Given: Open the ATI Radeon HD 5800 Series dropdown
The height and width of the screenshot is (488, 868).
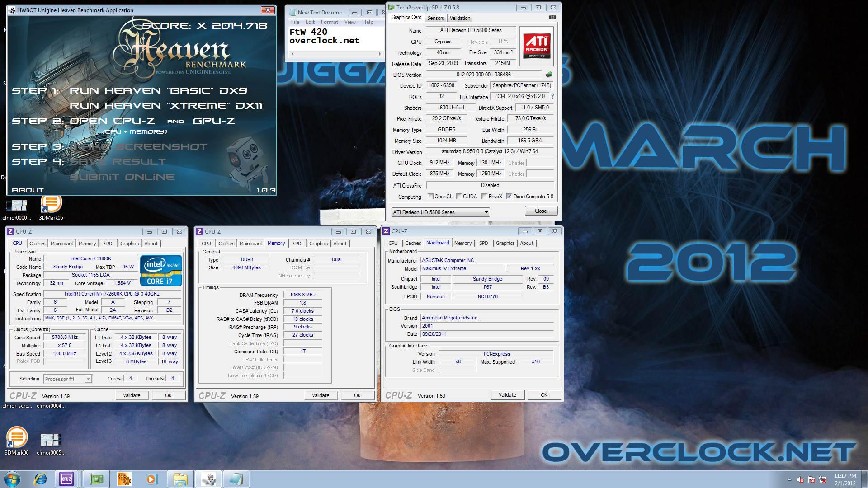Looking at the screenshot, I should coord(440,212).
